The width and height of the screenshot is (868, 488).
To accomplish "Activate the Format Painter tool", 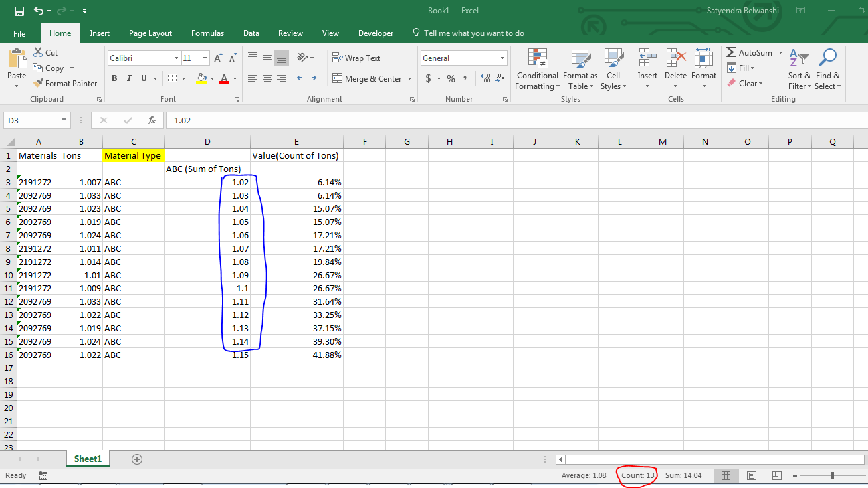I will [x=65, y=83].
